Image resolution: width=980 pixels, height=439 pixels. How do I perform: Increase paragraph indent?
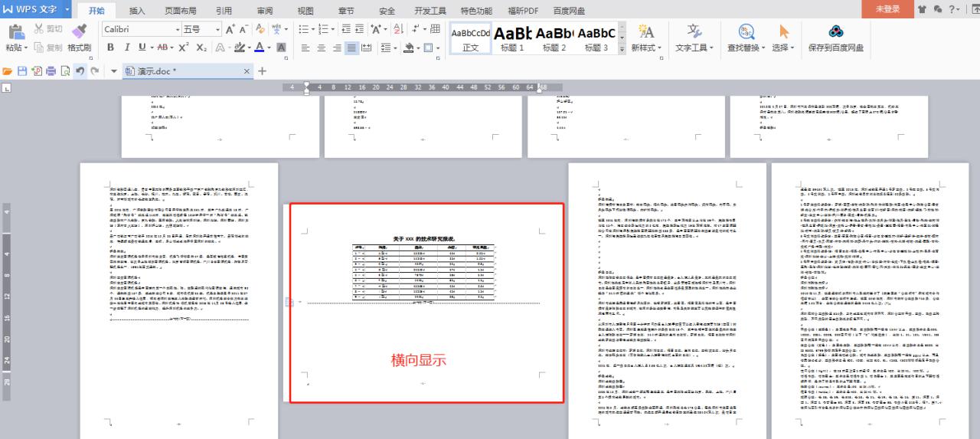pos(360,29)
